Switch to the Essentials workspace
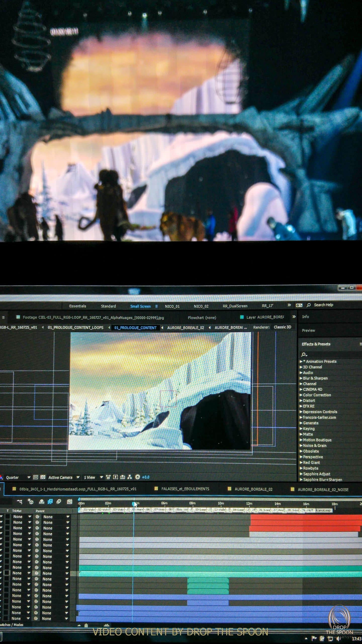 (78, 306)
